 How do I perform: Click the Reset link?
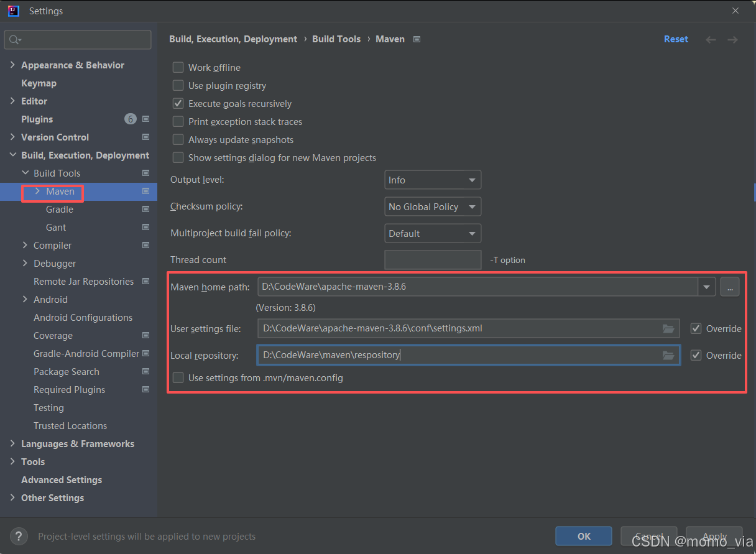click(676, 39)
